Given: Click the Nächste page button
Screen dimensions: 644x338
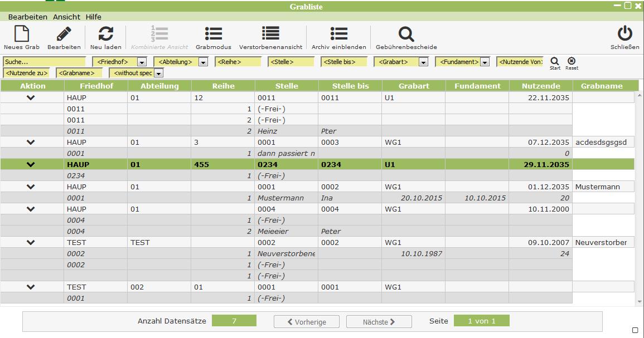Looking at the screenshot, I should click(379, 322).
